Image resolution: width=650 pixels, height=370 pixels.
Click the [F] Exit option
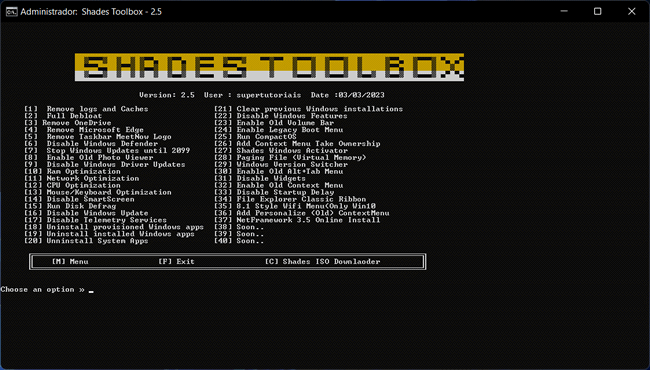[x=176, y=262]
